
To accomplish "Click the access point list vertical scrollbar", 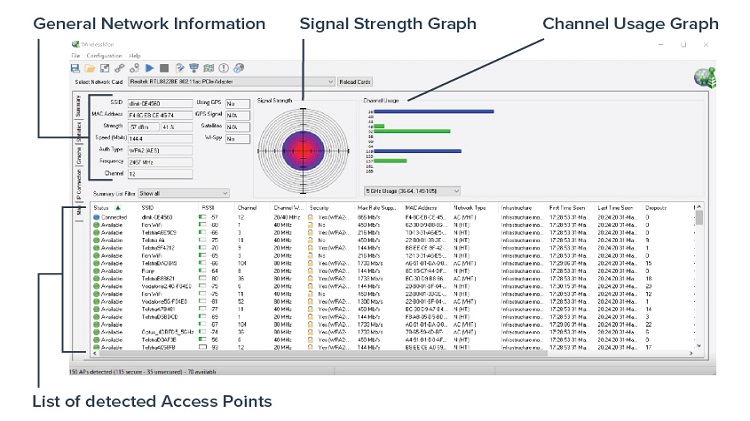I will tap(698, 280).
